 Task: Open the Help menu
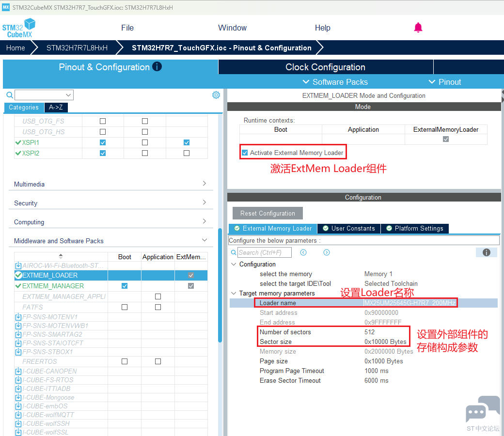322,28
